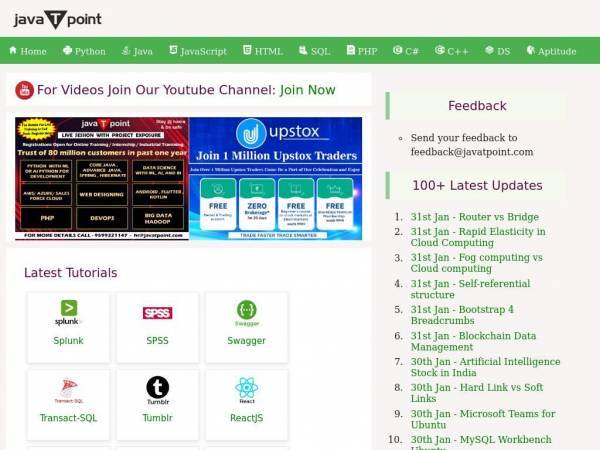
Task: Open the Home menu item
Action: point(28,51)
